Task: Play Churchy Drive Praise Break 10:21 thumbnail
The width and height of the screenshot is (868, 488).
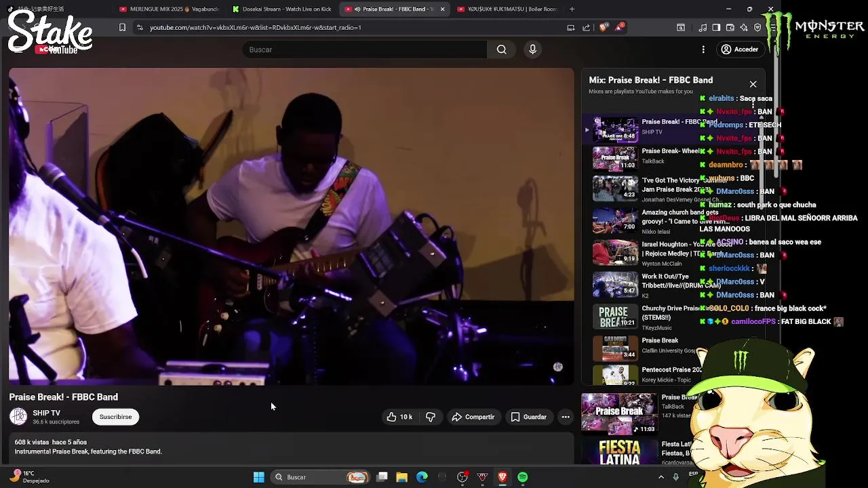Action: pyautogui.click(x=615, y=316)
